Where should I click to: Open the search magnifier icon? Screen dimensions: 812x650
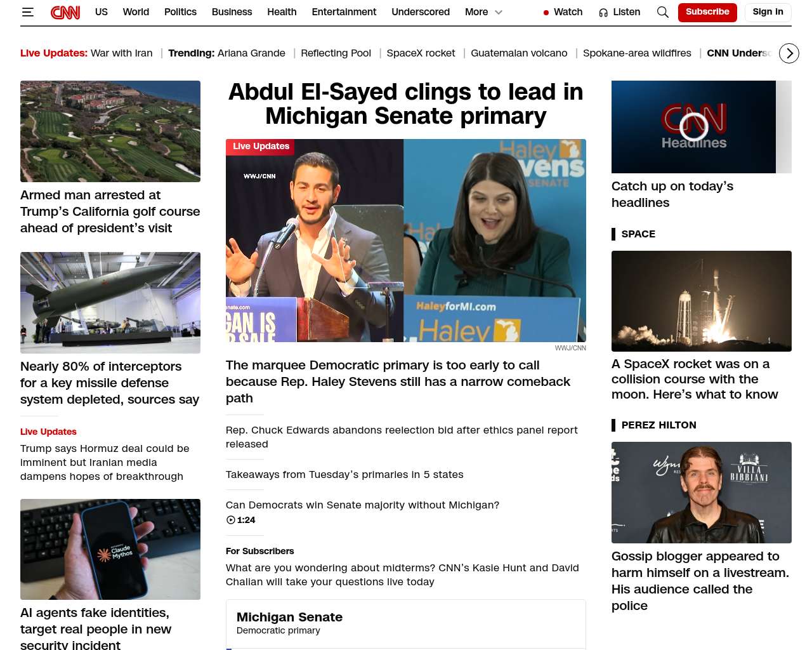click(663, 12)
